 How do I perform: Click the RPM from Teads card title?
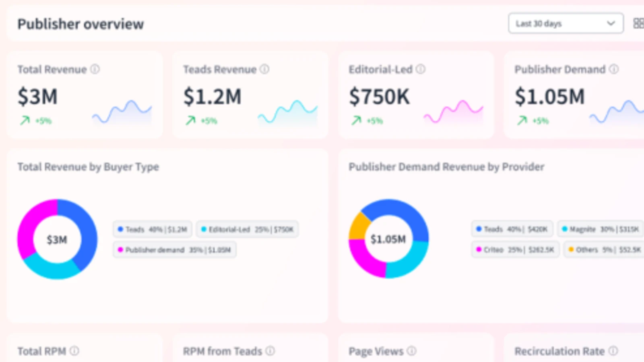click(222, 351)
